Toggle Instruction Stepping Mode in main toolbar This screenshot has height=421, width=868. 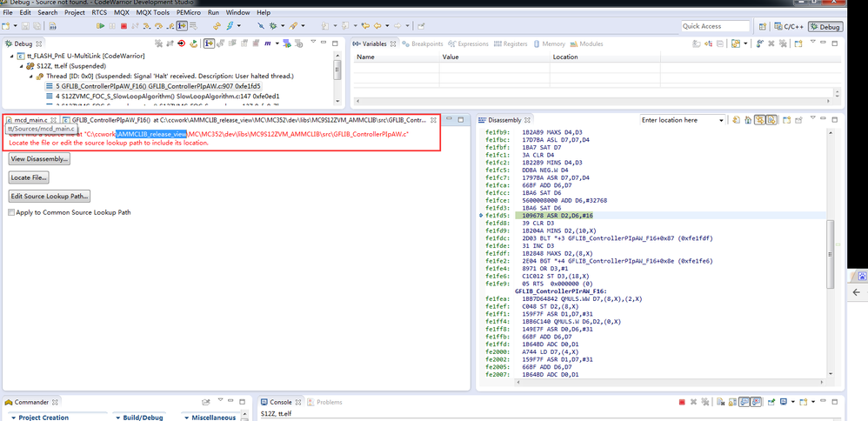pos(182,26)
